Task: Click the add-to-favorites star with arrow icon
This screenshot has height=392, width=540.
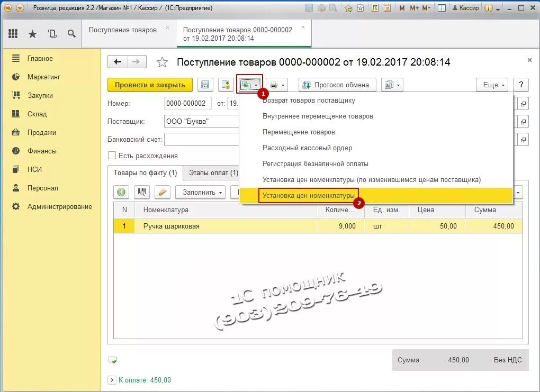Action: 348,8
